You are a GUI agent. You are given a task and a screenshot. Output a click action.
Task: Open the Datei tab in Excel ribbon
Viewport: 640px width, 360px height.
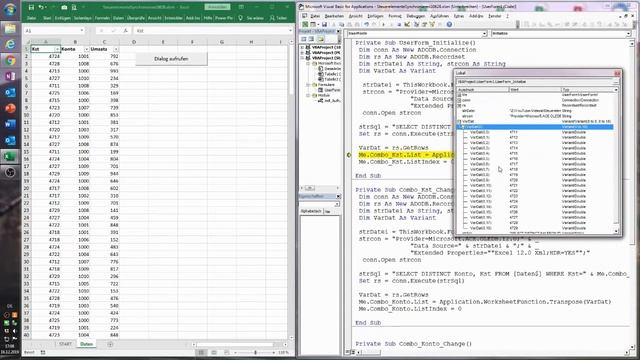pos(31,18)
